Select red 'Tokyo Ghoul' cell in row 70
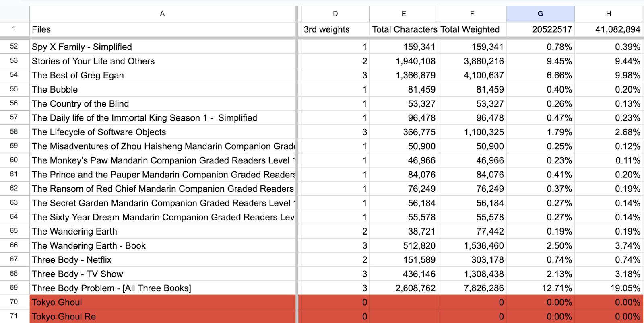This screenshot has height=323, width=644. [x=162, y=302]
